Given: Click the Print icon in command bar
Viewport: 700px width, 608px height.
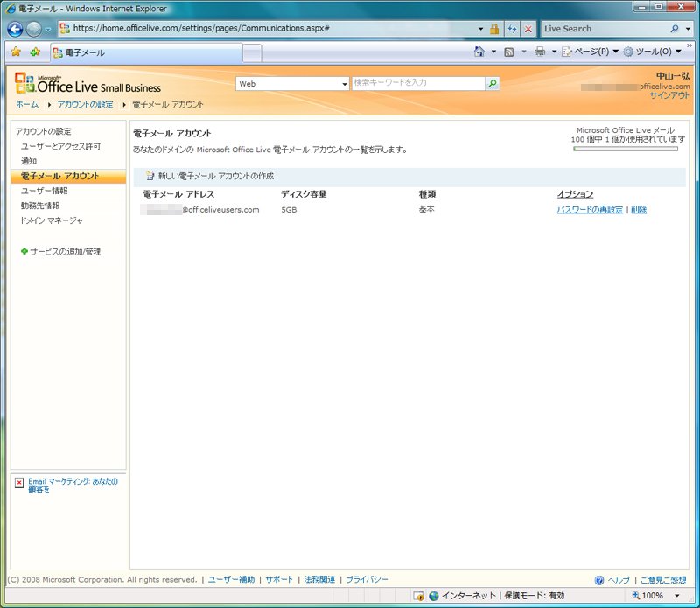Looking at the screenshot, I should [x=540, y=52].
